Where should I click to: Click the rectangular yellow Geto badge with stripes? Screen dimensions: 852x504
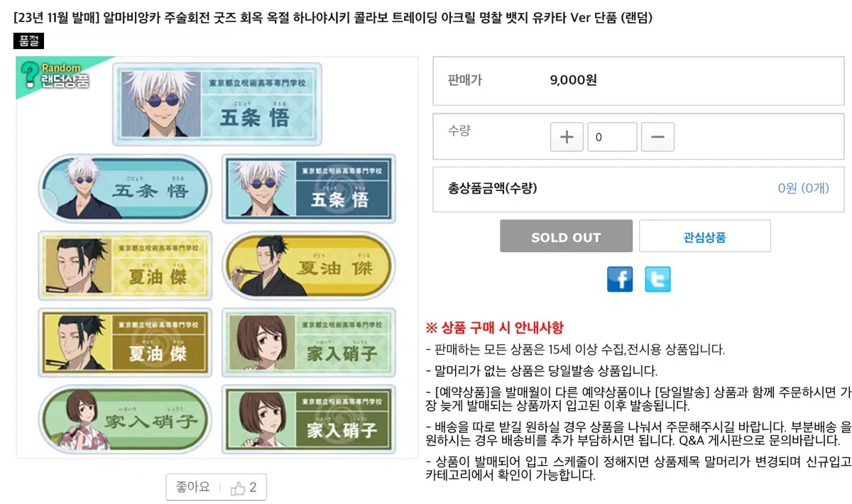click(x=125, y=265)
